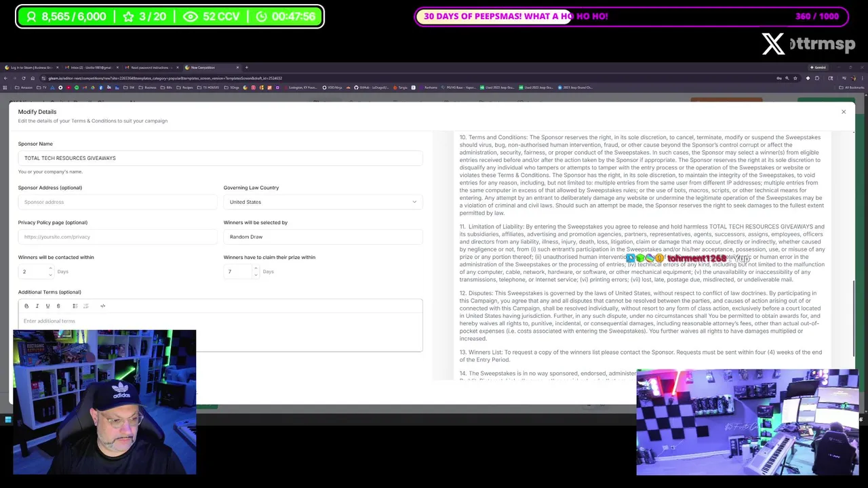Screen dimensions: 868x488
Task: Open VDO.Ninja bookmark
Action: coord(332,87)
